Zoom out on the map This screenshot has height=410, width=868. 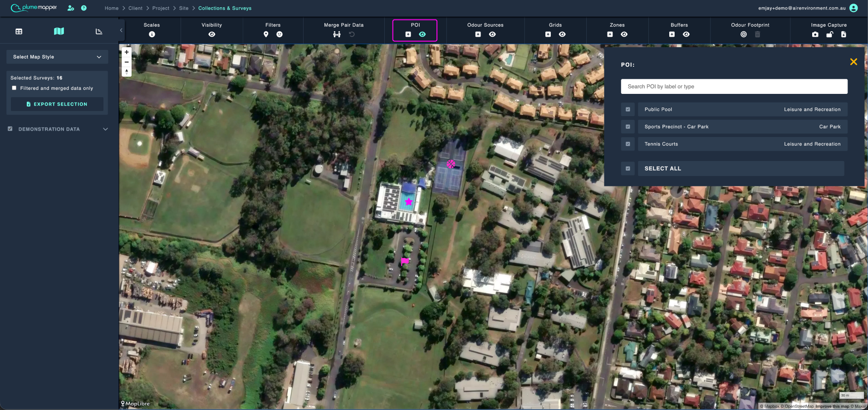(x=127, y=62)
